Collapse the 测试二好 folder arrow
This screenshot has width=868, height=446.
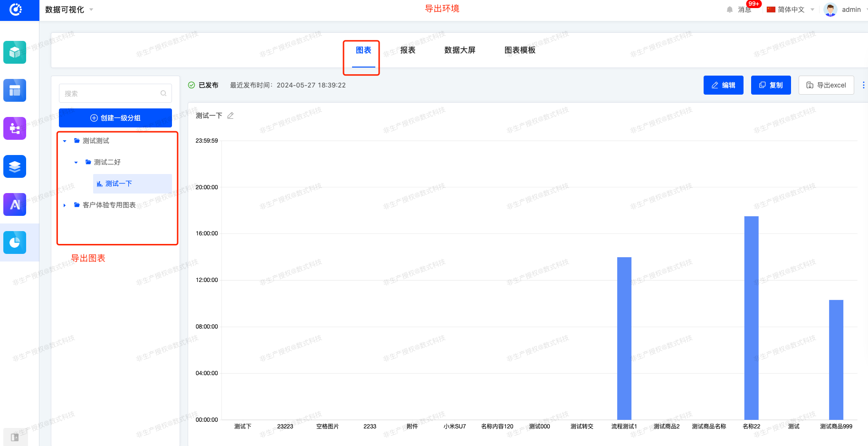click(x=76, y=162)
